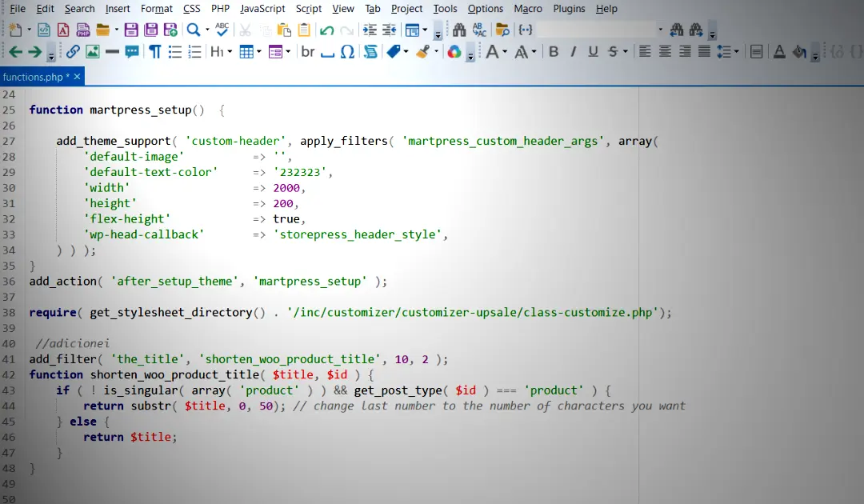
Task: Insert a horizontal rule line
Action: 113,52
